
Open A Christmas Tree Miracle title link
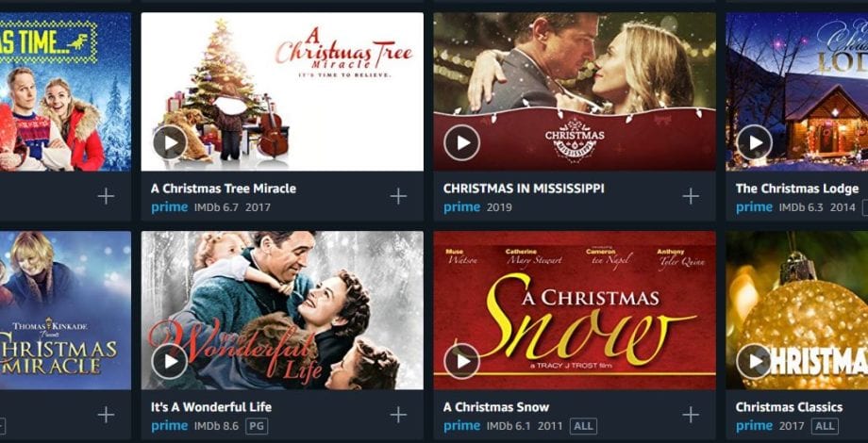(x=223, y=189)
